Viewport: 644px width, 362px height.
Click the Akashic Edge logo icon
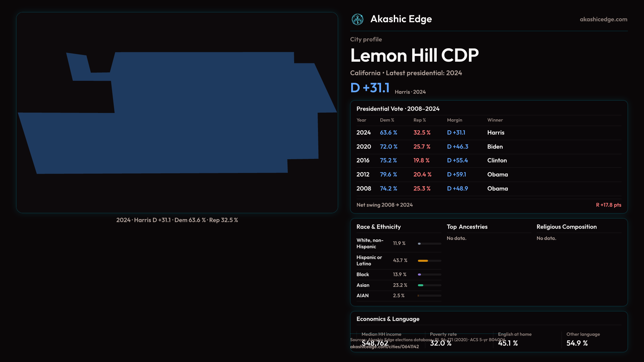click(x=357, y=19)
